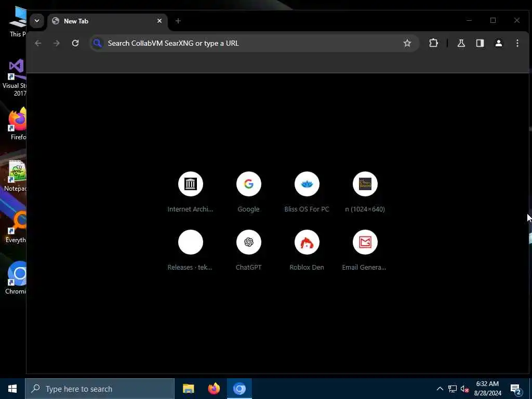Open the tab search dropdown arrow
Viewport: 532px width, 399px height.
(37, 21)
